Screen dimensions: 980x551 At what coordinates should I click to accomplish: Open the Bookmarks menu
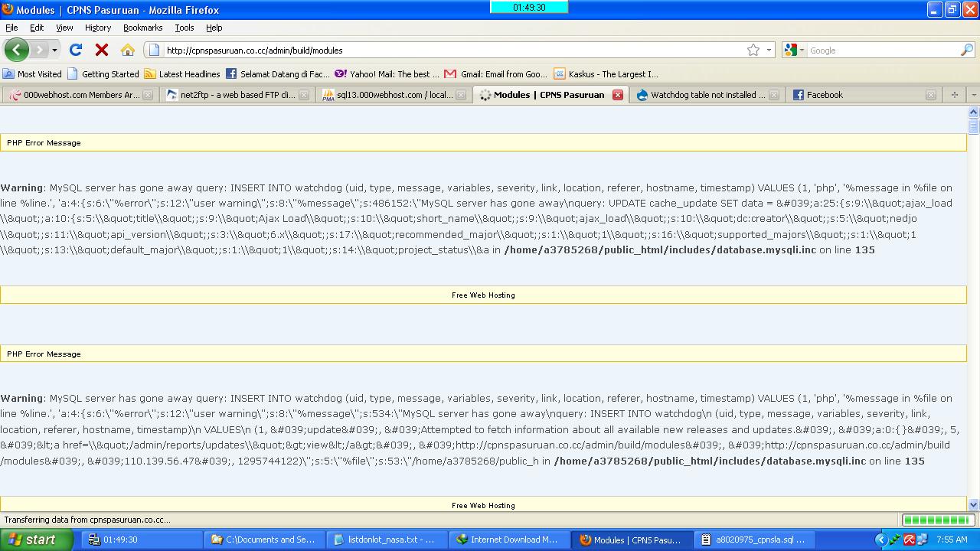(x=142, y=28)
